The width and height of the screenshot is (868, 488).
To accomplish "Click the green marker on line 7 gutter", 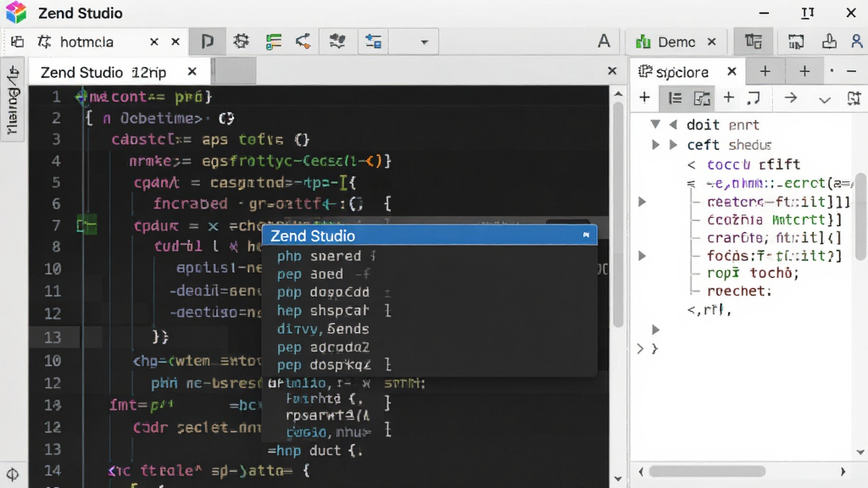I will coord(86,225).
